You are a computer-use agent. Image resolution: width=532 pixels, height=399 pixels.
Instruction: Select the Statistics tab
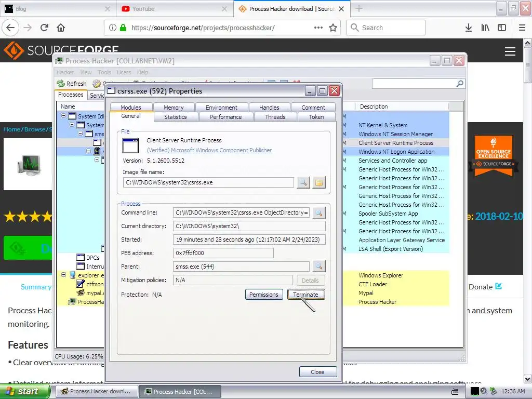point(176,117)
